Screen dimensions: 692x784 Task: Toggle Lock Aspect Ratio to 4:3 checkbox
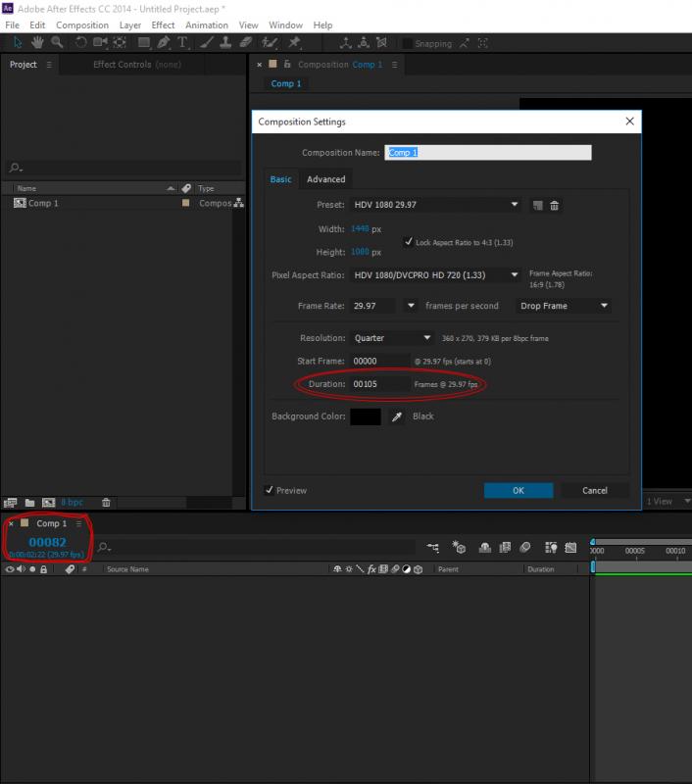408,241
